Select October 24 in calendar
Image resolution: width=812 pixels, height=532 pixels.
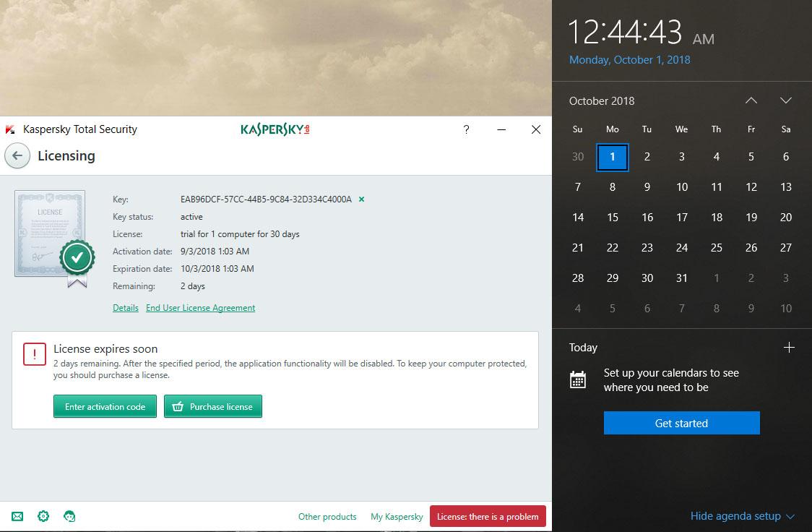pos(681,248)
